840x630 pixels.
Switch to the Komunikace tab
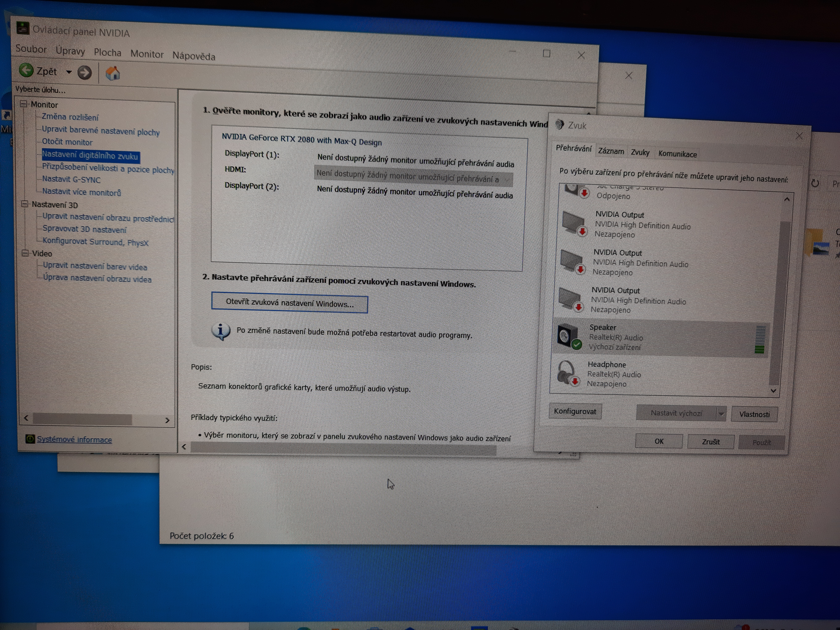tap(677, 154)
